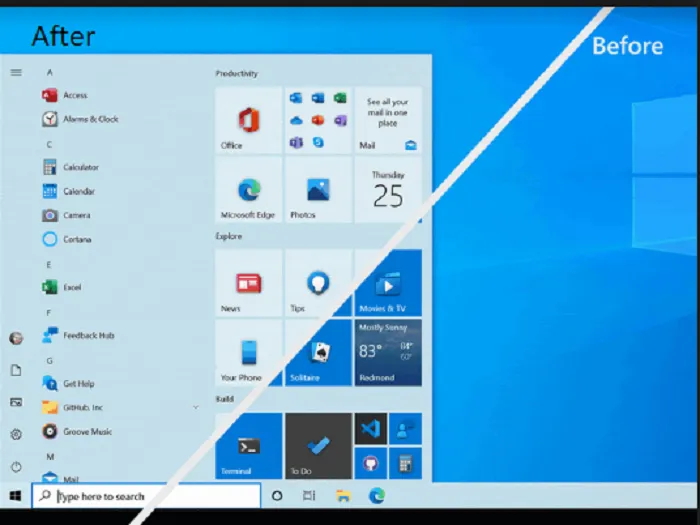Open the Office tile
Screen dimensions: 700x525
tap(248, 119)
